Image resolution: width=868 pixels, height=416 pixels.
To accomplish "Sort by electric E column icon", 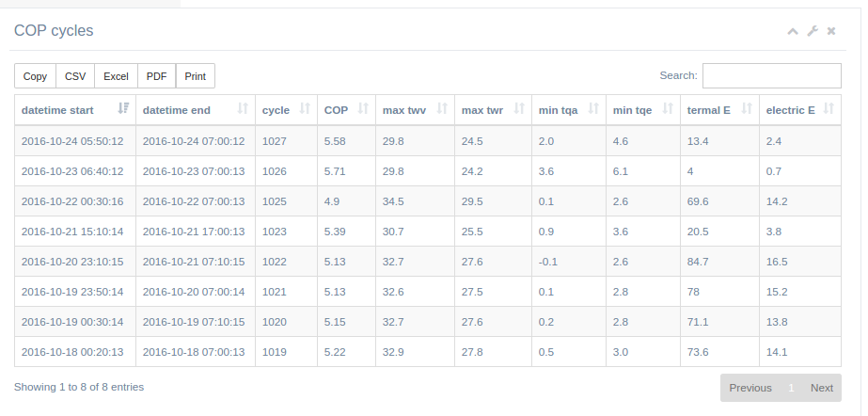I will [x=829, y=108].
